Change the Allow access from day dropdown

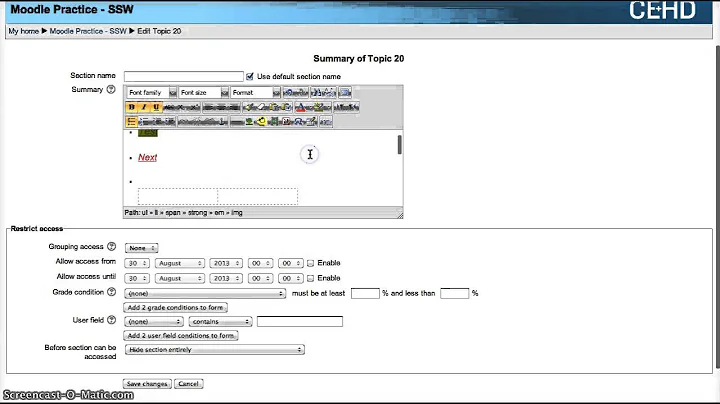coord(136,263)
